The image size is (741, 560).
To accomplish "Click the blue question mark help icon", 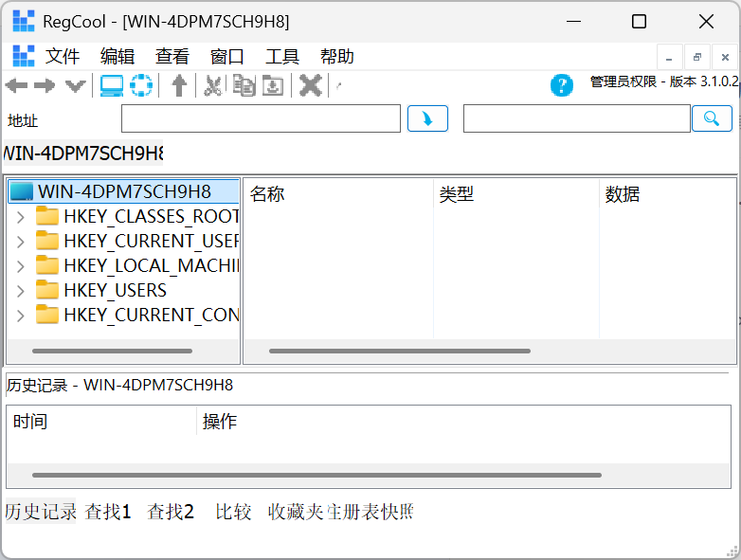I will [x=561, y=85].
